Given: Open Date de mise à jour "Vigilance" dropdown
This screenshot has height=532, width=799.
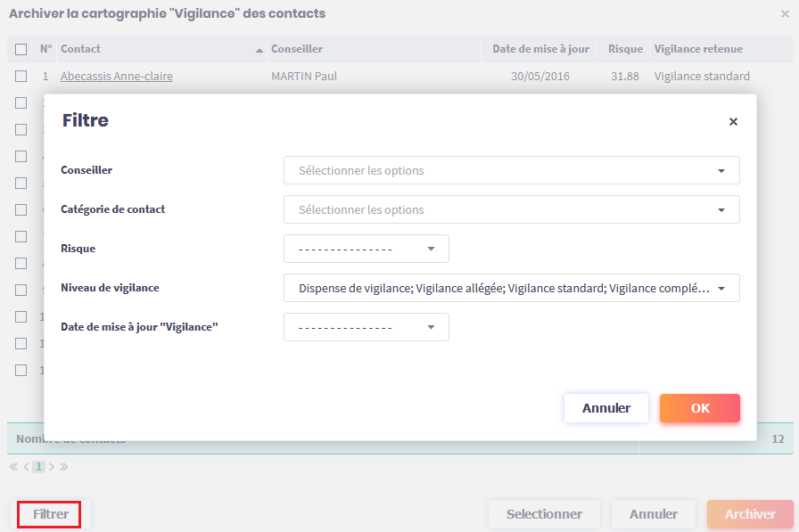Looking at the screenshot, I should pos(366,327).
